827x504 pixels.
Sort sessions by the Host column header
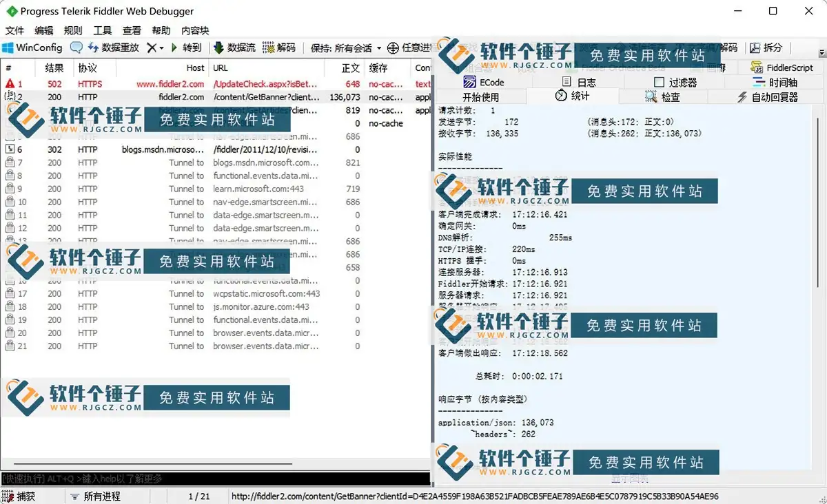163,67
